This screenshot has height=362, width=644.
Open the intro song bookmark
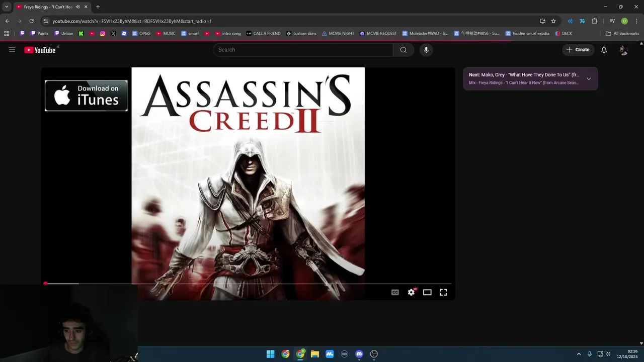point(228,34)
